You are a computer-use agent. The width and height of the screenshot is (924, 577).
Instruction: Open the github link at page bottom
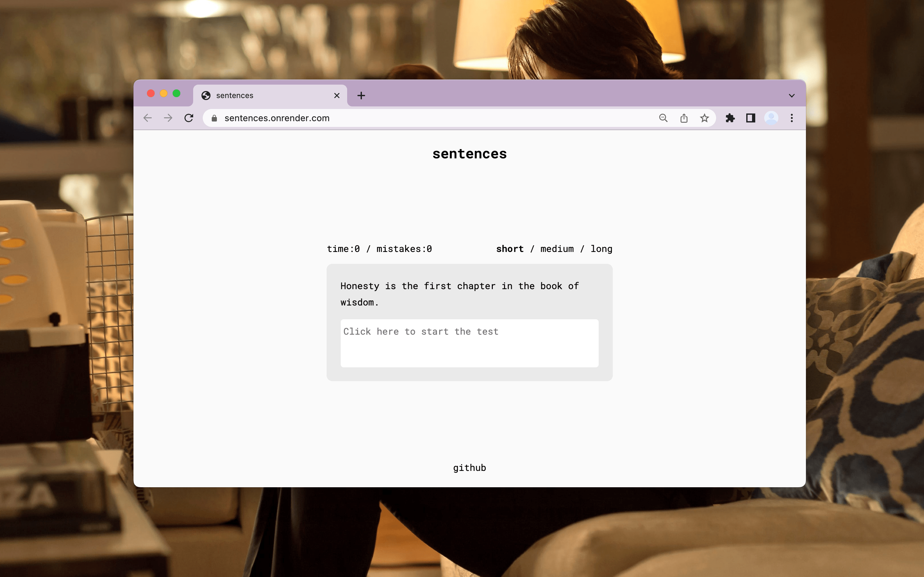[469, 467]
